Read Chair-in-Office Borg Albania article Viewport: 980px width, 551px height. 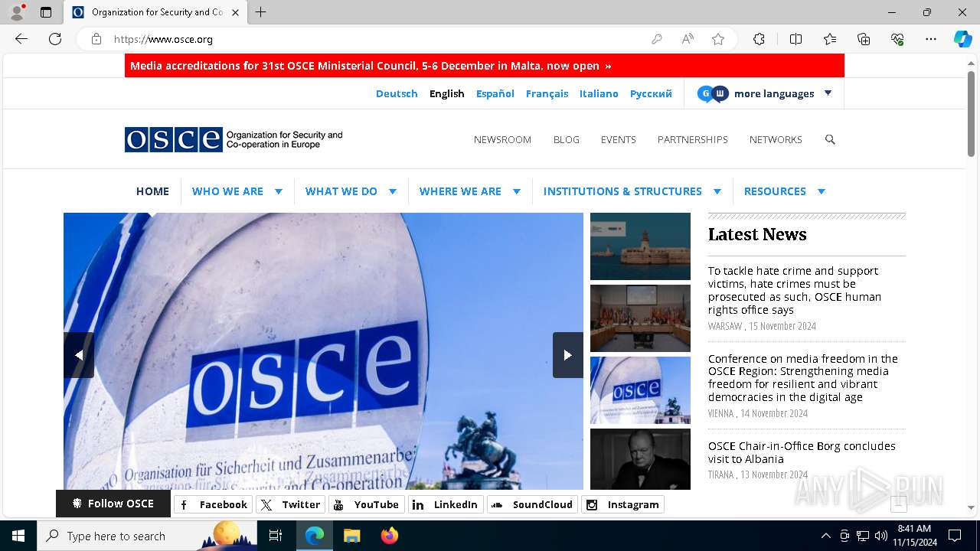(802, 452)
